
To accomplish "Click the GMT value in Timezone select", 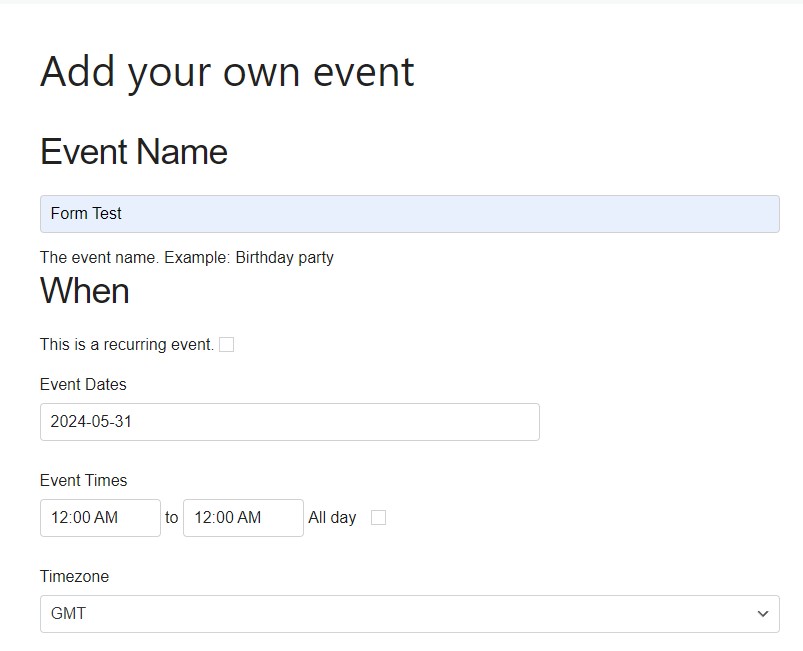I will point(69,614).
